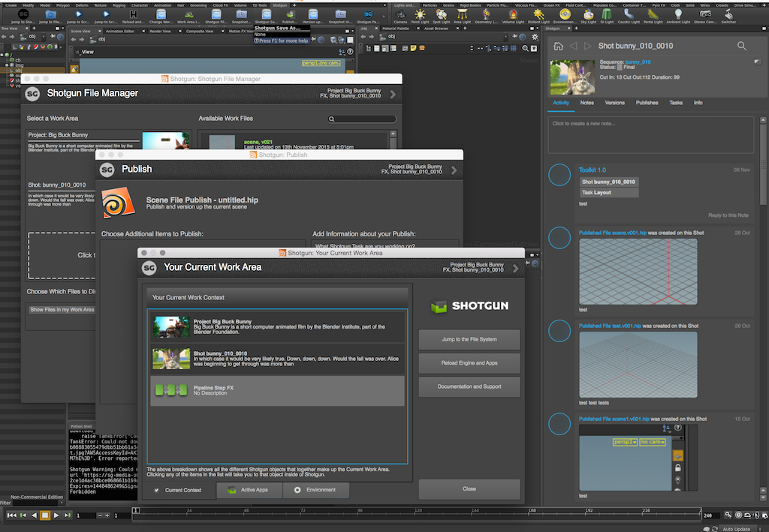Switch to the Current Context tab
Image resolution: width=769 pixels, height=532 pixels.
[x=179, y=490]
